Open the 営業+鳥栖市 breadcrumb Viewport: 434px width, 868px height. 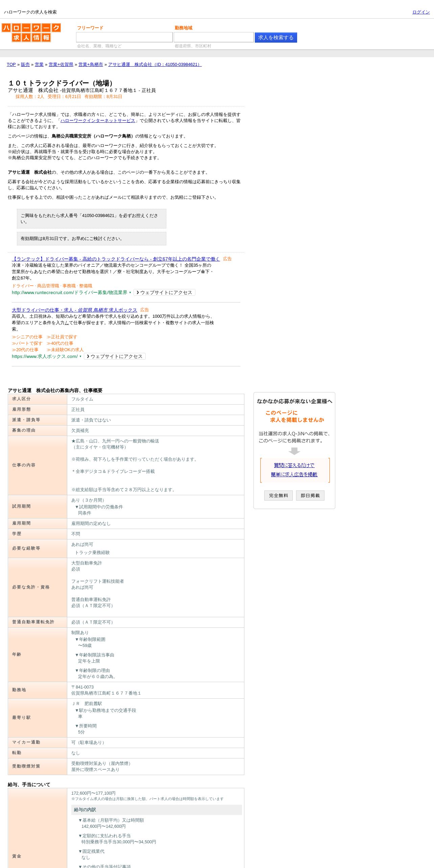(x=91, y=65)
